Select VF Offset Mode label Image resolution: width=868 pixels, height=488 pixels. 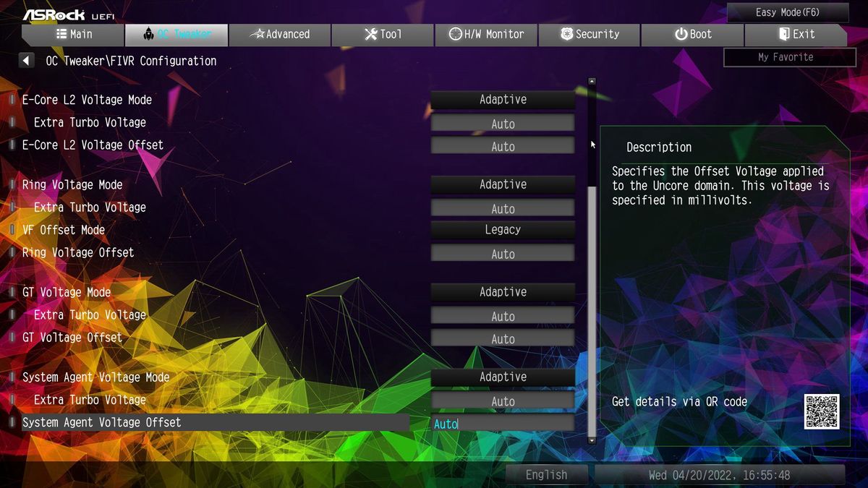click(64, 230)
